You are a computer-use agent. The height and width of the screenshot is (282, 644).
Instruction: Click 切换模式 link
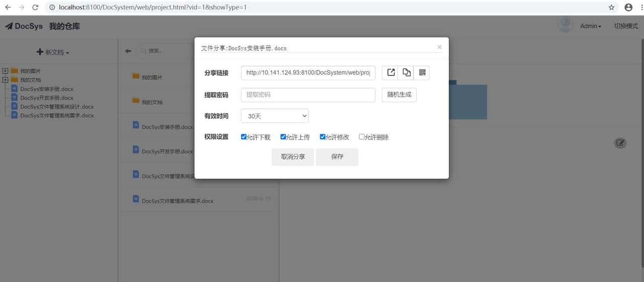click(626, 26)
